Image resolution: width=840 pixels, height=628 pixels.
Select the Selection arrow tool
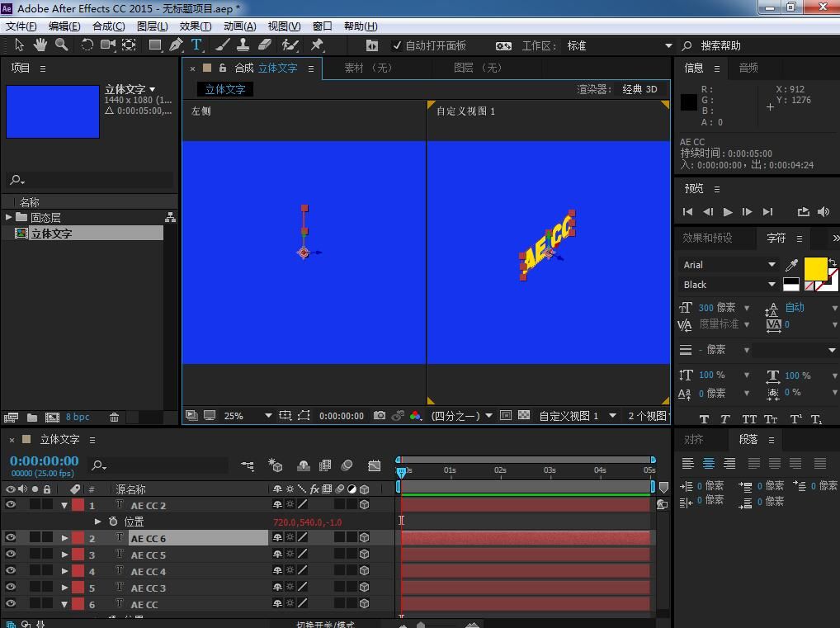tap(19, 45)
